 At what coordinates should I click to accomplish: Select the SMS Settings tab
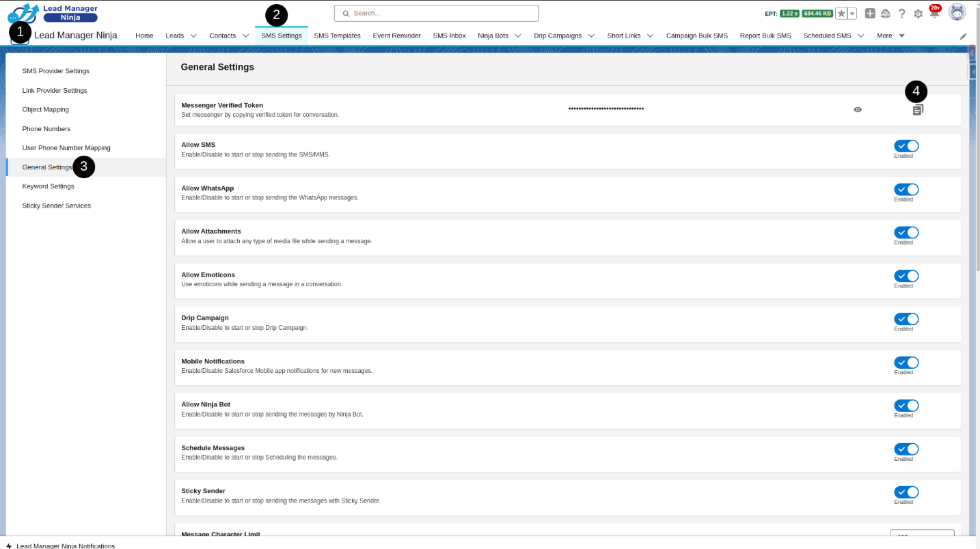tap(282, 36)
